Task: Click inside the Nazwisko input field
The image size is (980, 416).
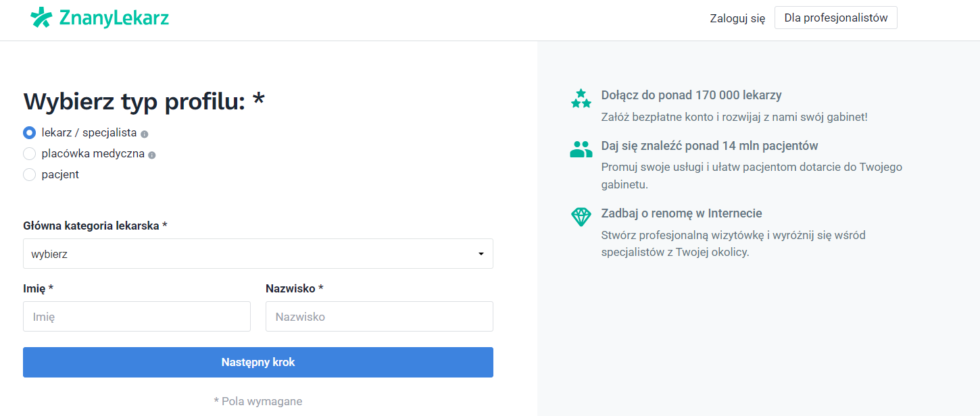Action: click(x=379, y=316)
